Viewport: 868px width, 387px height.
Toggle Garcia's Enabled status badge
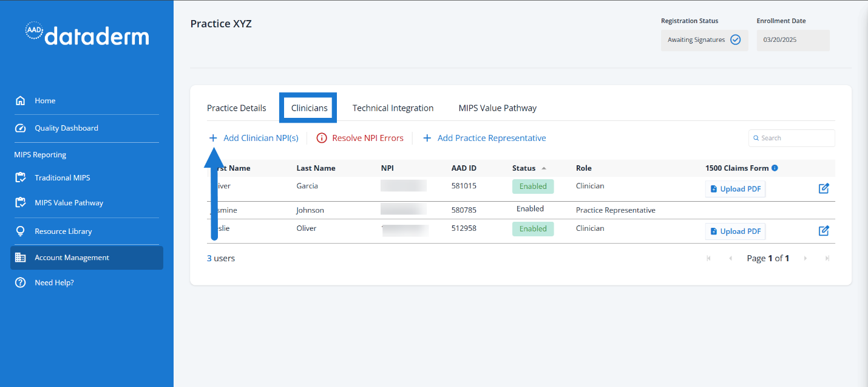533,186
